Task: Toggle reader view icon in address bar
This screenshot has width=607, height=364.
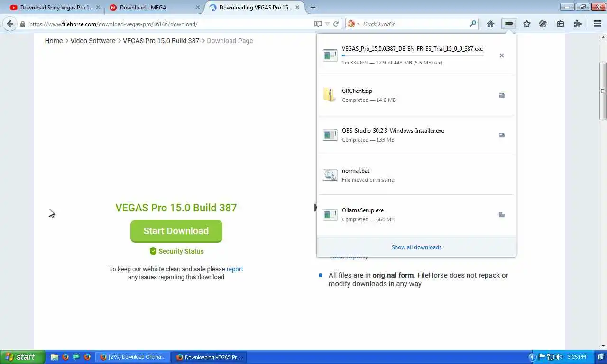Action: [318, 24]
